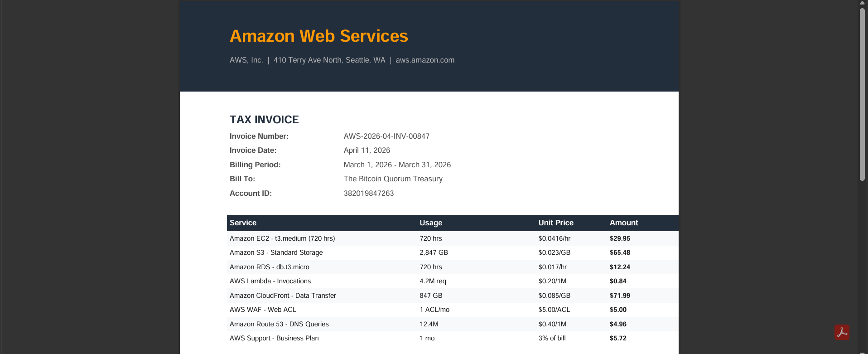This screenshot has height=354, width=868.
Task: Click the $0.20/1M unit price
Action: pos(552,281)
